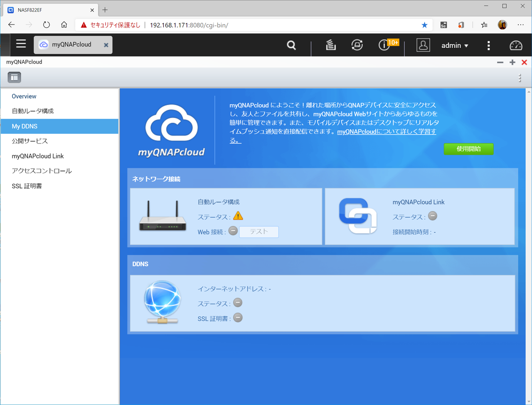Click the myQNAPcloud Link status indicator
The width and height of the screenshot is (532, 405).
[433, 216]
